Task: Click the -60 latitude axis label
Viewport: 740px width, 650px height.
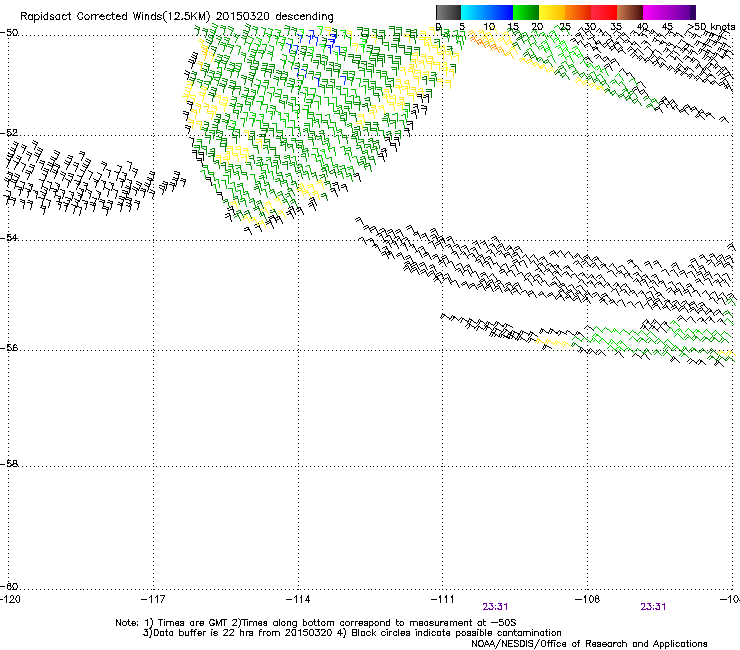Action: tap(9, 586)
